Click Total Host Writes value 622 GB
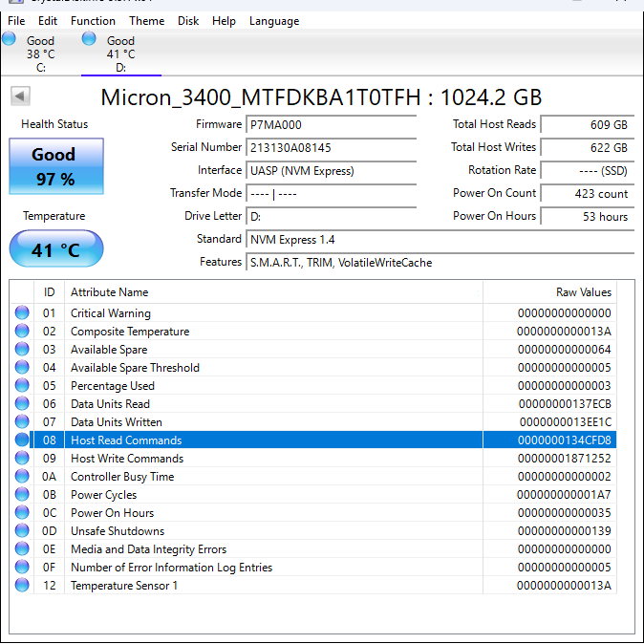Screen dimensions: 644x644 pos(588,147)
